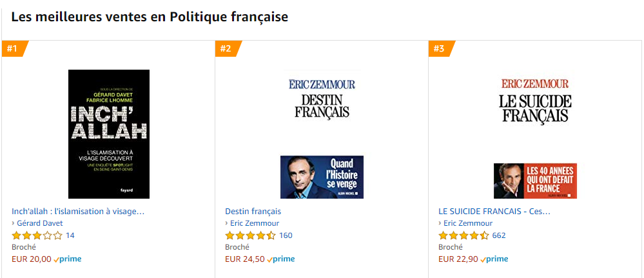Viewport: 644px width, 278px height.
Task: Open Eric Zemmour author link under Le Suicide Français
Action: point(468,223)
